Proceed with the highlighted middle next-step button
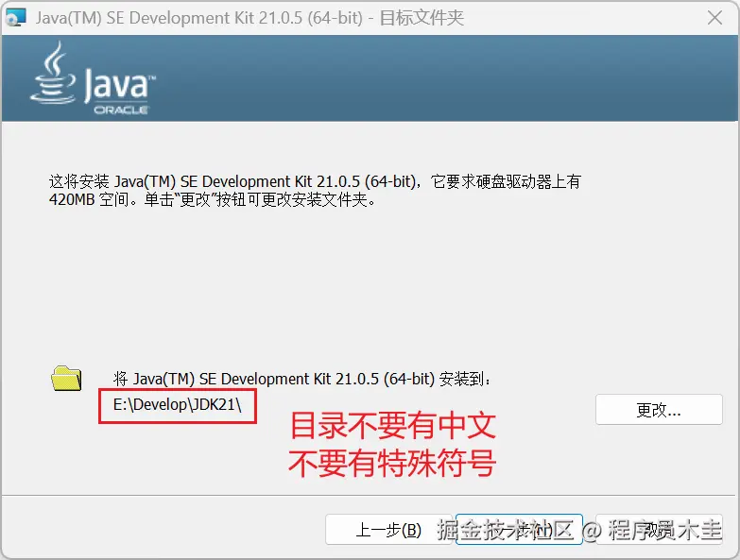Screen dimensions: 740x560 [x=519, y=530]
